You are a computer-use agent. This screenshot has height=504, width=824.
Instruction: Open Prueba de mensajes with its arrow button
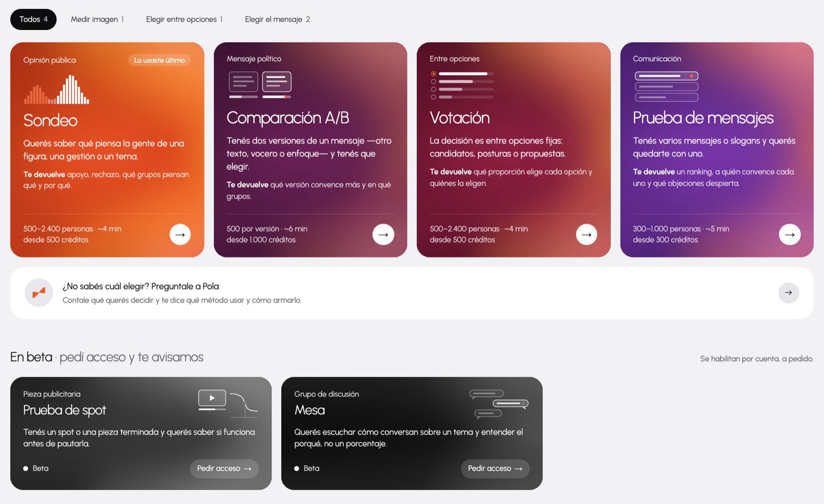tap(789, 234)
